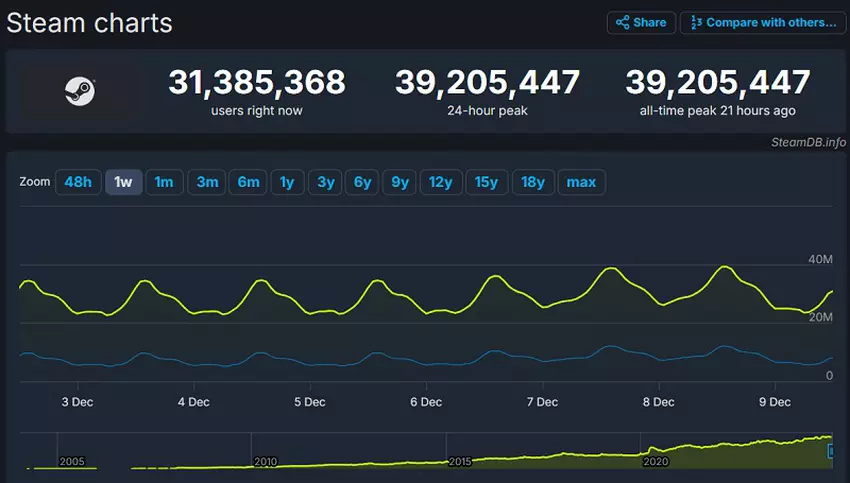
Task: Choose the 1y zoom option
Action: pyautogui.click(x=286, y=182)
